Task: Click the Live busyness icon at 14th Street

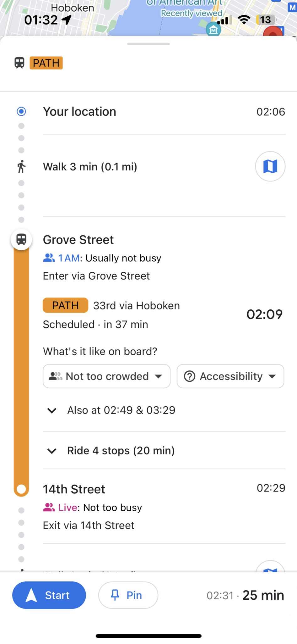Action: (x=48, y=507)
